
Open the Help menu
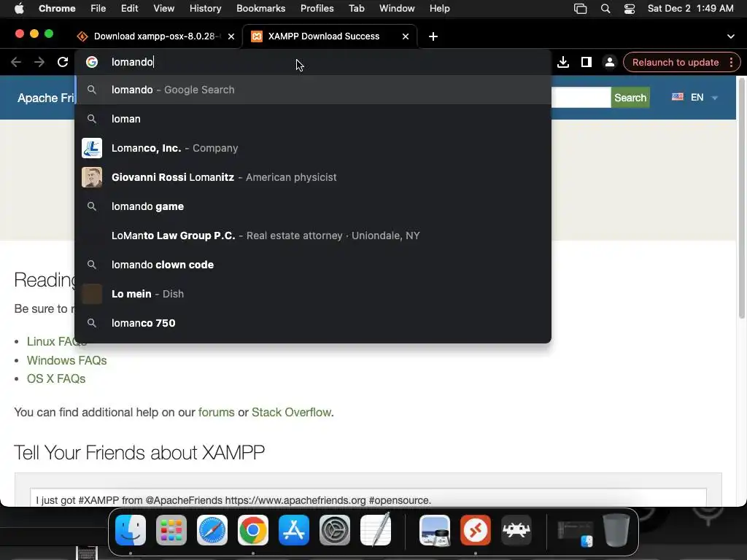[x=439, y=9]
